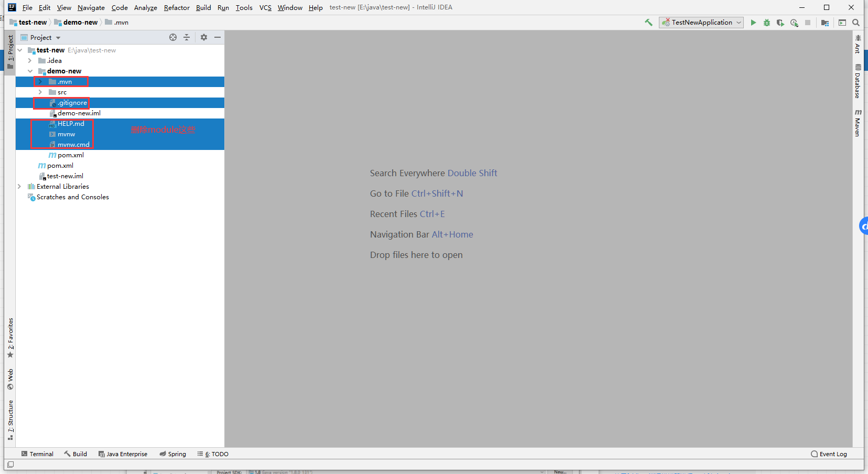
Task: Open the Tools menu
Action: coord(244,7)
